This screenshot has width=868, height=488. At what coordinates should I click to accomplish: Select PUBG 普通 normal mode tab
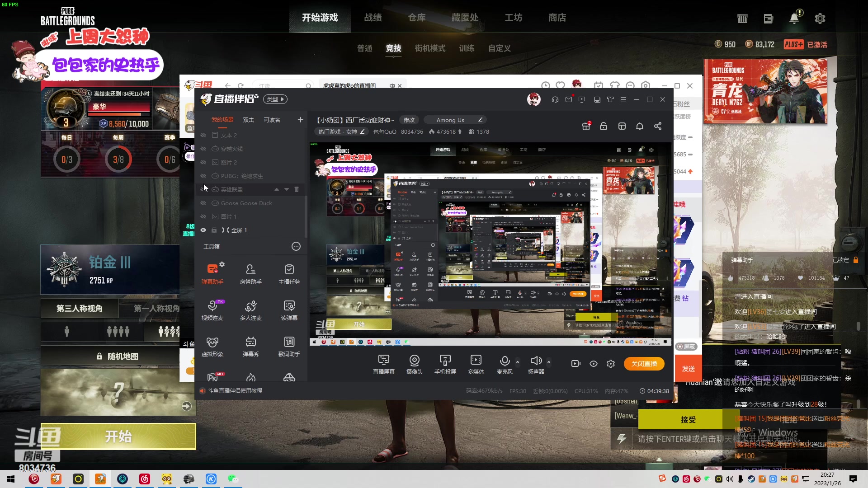pyautogui.click(x=365, y=48)
